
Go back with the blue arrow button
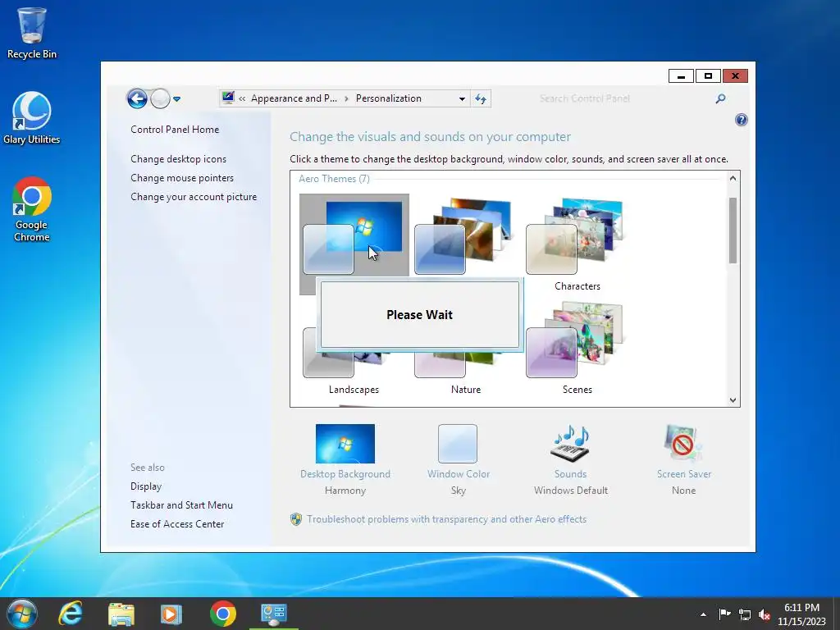click(137, 98)
